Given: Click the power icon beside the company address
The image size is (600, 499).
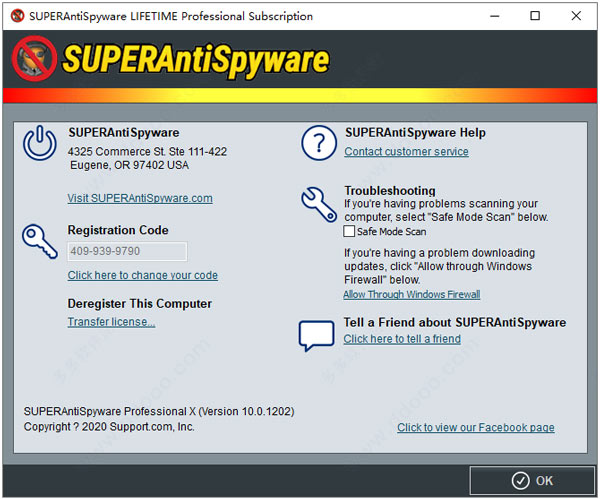Looking at the screenshot, I should point(40,143).
